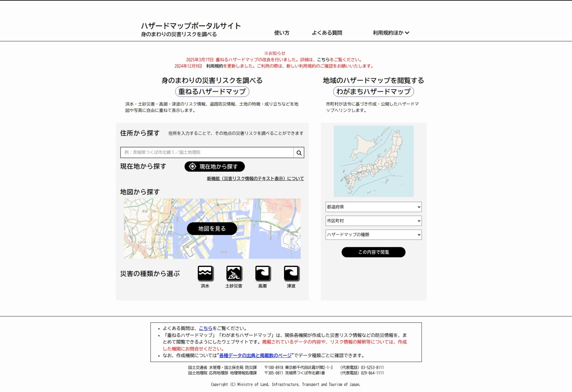Open the ハザードマップの種類 dropdown
The width and height of the screenshot is (572, 392).
point(373,235)
